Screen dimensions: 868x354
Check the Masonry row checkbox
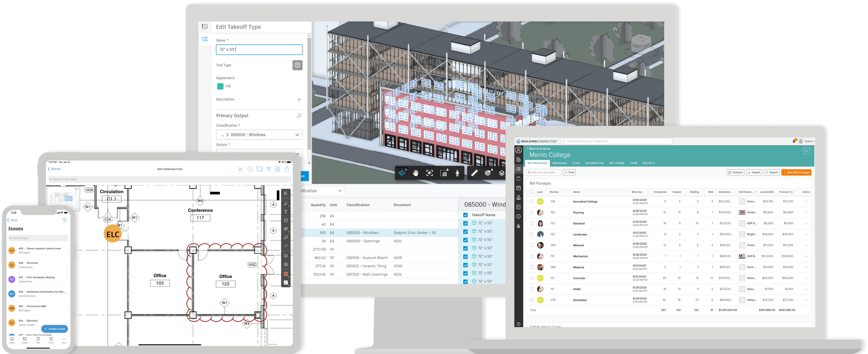532,267
